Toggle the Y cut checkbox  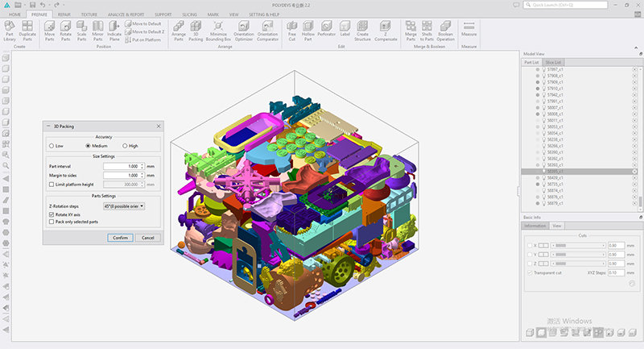click(x=530, y=255)
